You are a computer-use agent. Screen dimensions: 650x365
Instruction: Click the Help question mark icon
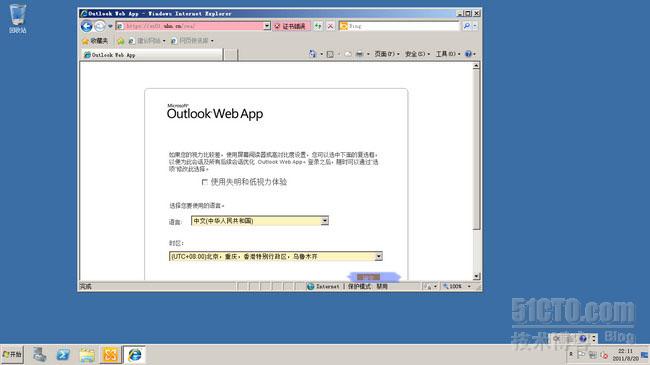click(468, 54)
